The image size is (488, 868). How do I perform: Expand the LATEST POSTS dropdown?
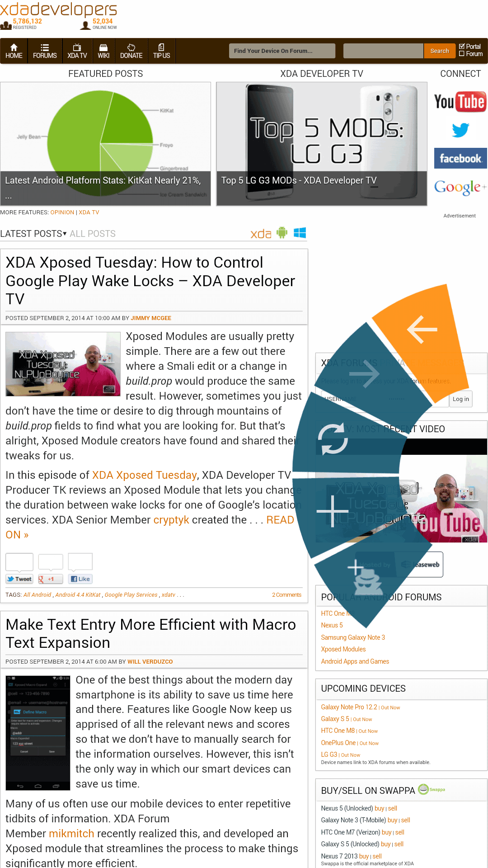[33, 234]
